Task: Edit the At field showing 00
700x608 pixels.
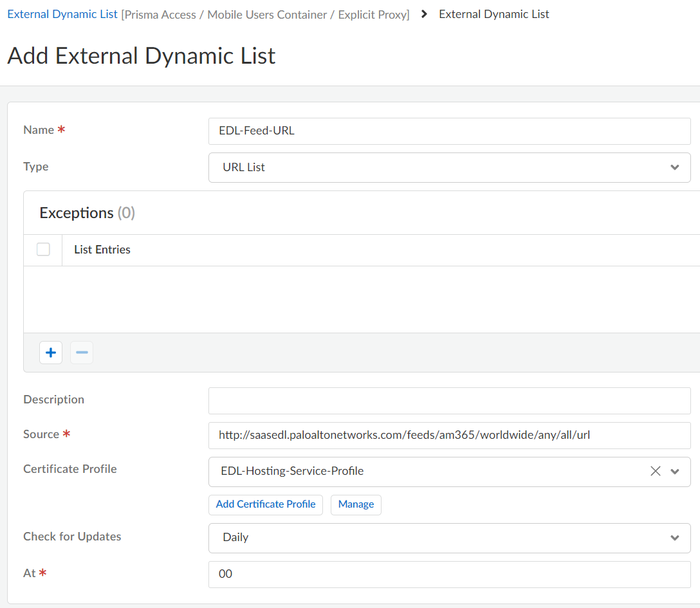Action: [x=450, y=574]
